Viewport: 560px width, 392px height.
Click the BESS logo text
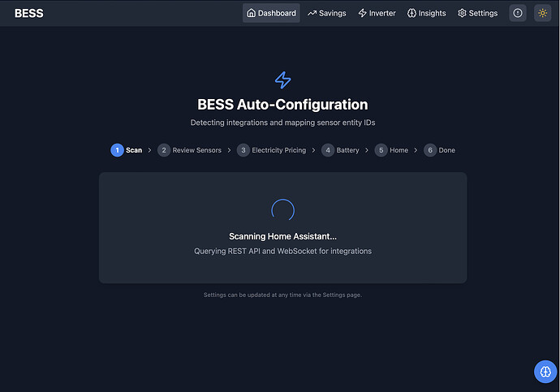click(x=29, y=13)
